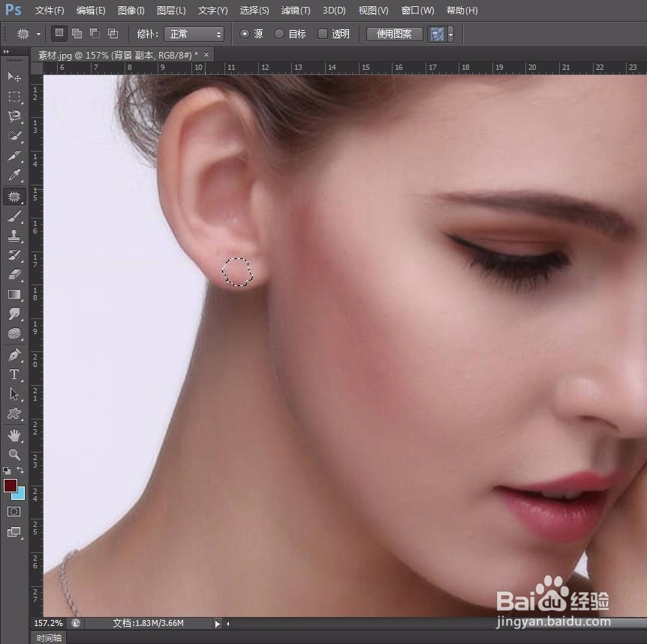Select the Sponge tool
The height and width of the screenshot is (644, 647).
point(14,334)
